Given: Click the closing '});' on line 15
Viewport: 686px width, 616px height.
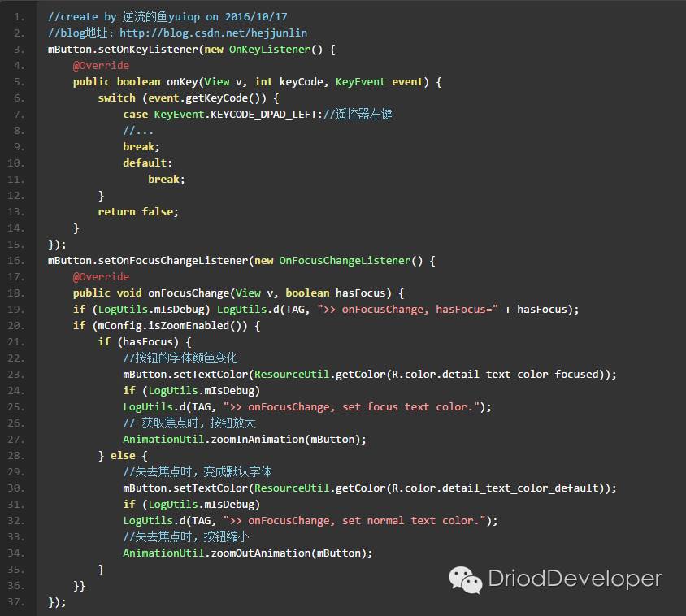Looking at the screenshot, I should click(x=57, y=245).
